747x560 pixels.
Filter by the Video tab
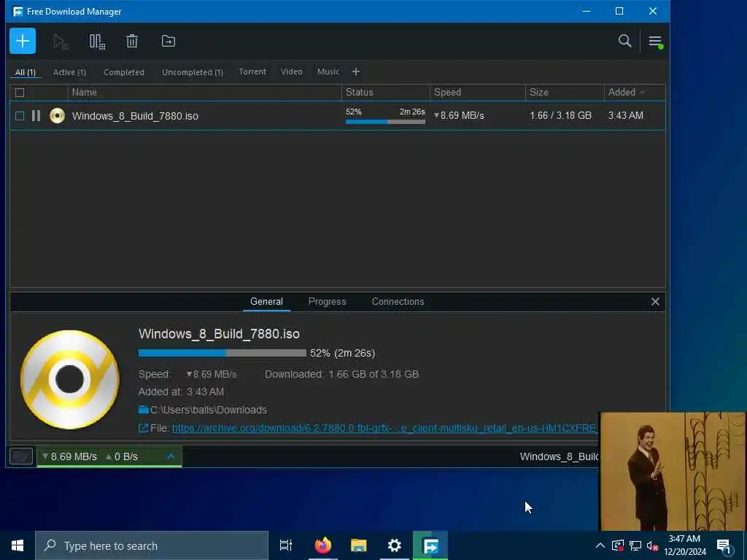coord(292,71)
